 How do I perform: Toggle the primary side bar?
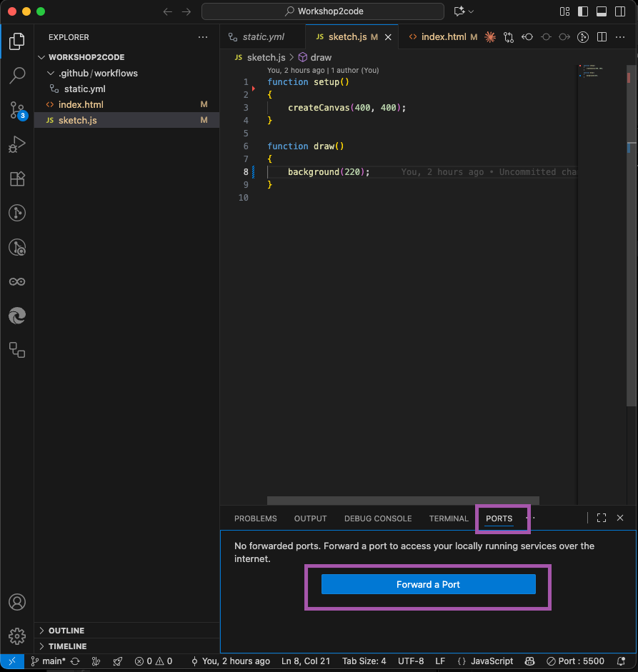point(583,11)
